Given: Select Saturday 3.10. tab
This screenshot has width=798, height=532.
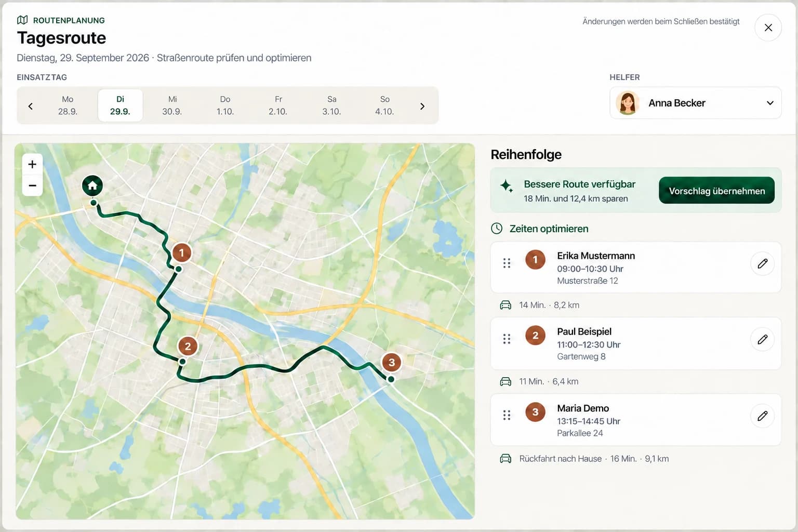Looking at the screenshot, I should 331,105.
